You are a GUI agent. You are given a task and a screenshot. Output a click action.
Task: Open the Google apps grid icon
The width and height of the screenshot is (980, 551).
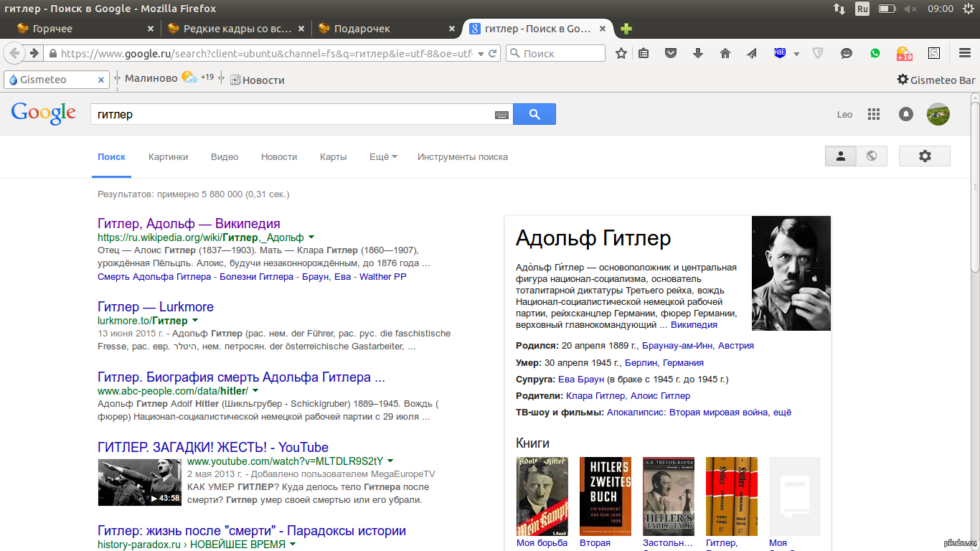pos(873,114)
